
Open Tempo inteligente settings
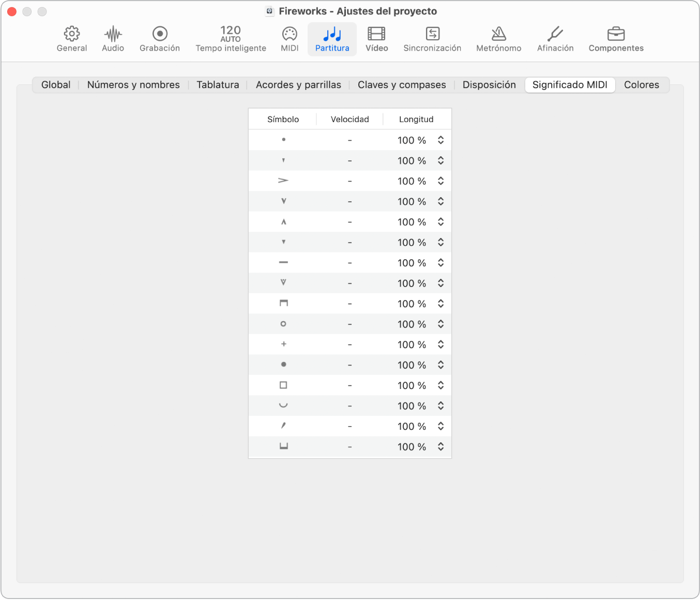pyautogui.click(x=231, y=39)
